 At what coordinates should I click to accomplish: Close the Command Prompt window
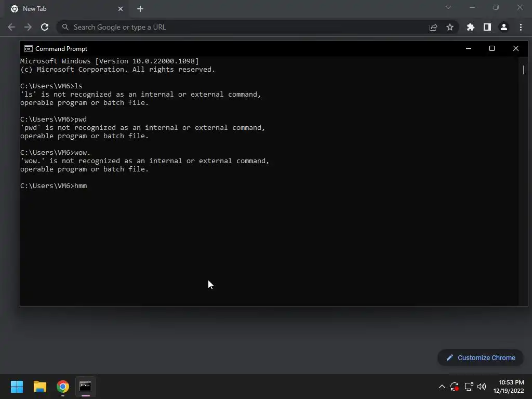point(516,48)
